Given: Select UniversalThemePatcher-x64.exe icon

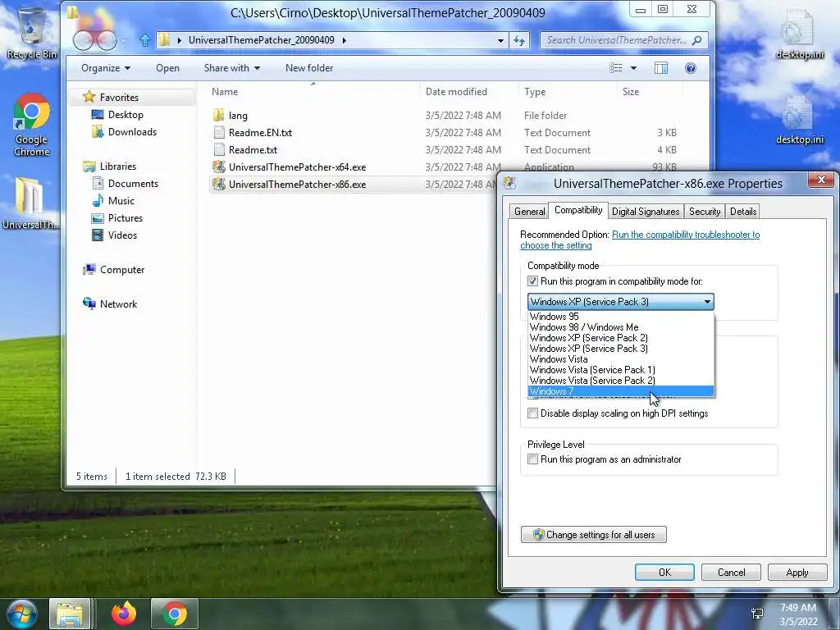Looking at the screenshot, I should 218,167.
